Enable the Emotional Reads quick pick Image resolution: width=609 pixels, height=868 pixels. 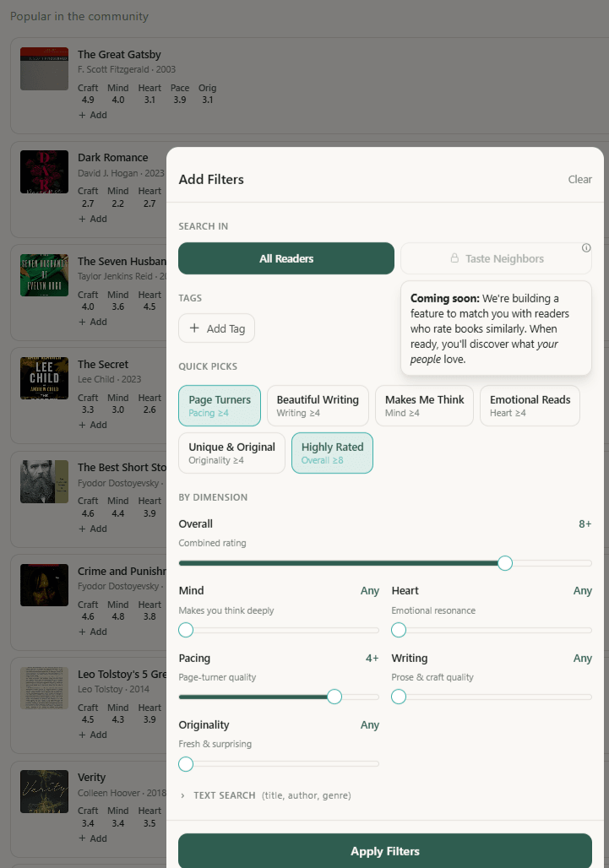(530, 406)
